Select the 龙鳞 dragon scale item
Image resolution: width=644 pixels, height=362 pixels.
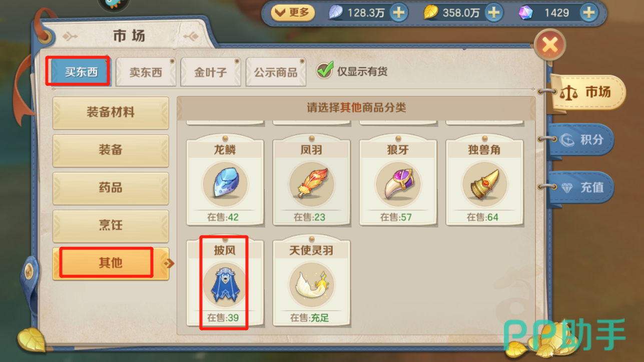[225, 182]
